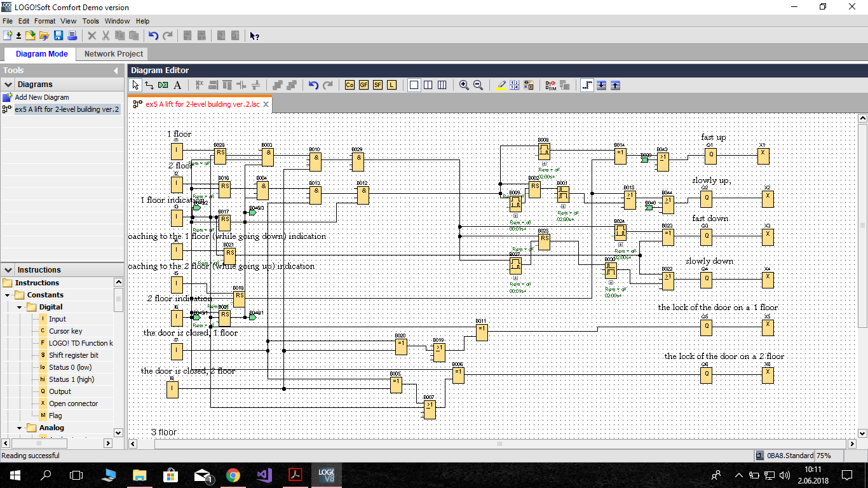Toggle single window view layout
This screenshot has height=488, width=868.
coord(414,85)
